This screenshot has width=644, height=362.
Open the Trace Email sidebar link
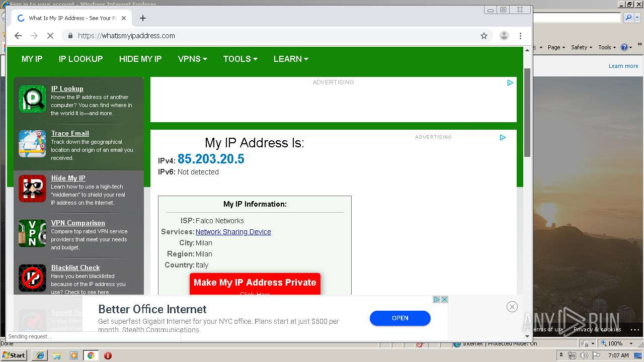coord(70,133)
